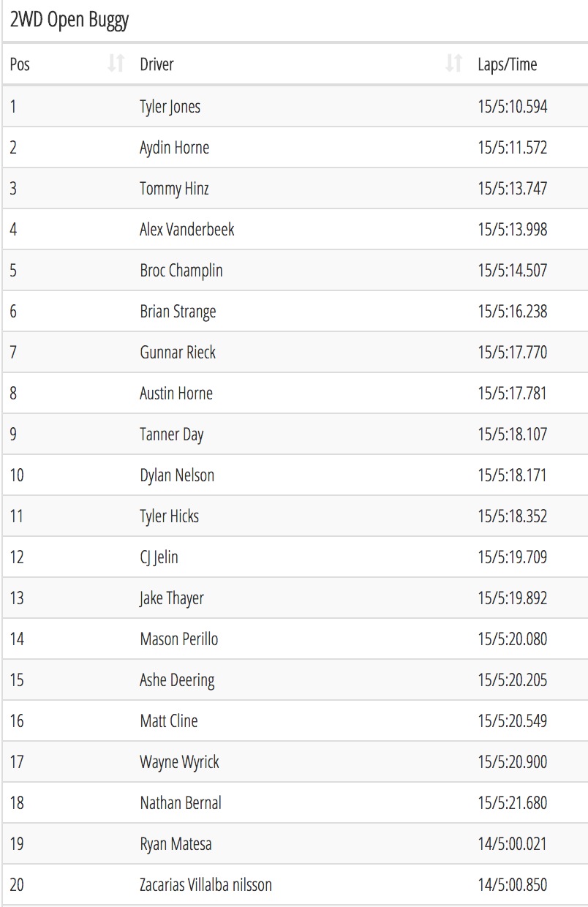The width and height of the screenshot is (588, 907).
Task: Select Gunnar Rieck entry
Action: point(295,353)
